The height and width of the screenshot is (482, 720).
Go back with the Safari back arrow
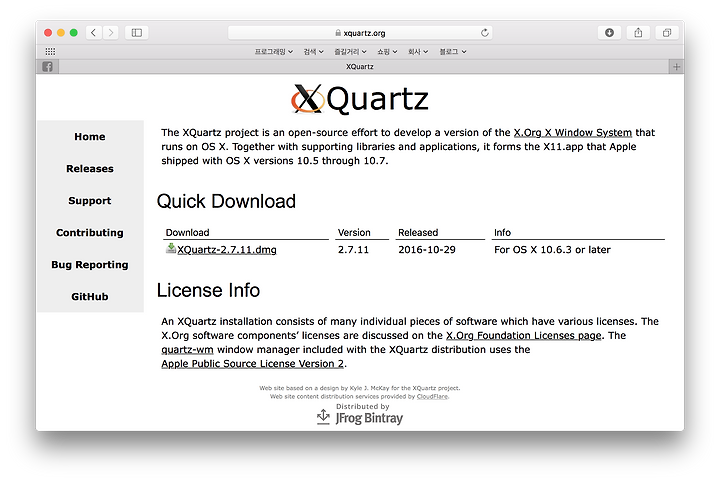(94, 33)
